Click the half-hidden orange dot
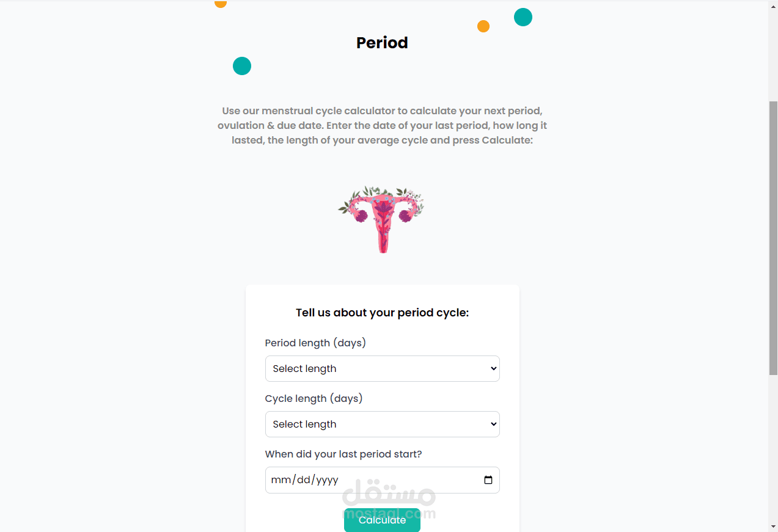 coord(221,4)
